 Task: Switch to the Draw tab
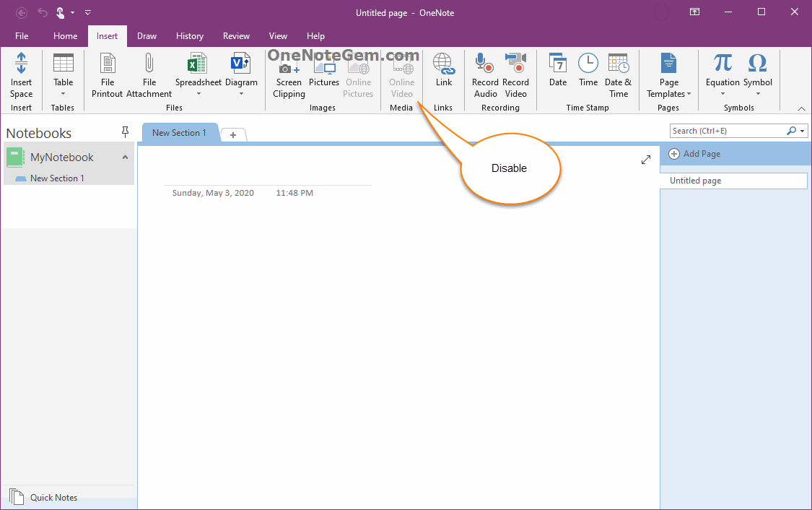click(x=147, y=36)
